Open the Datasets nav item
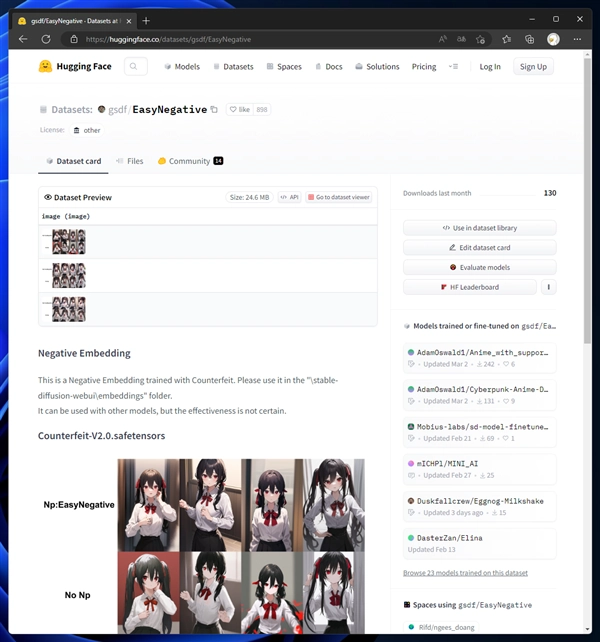 [233, 66]
